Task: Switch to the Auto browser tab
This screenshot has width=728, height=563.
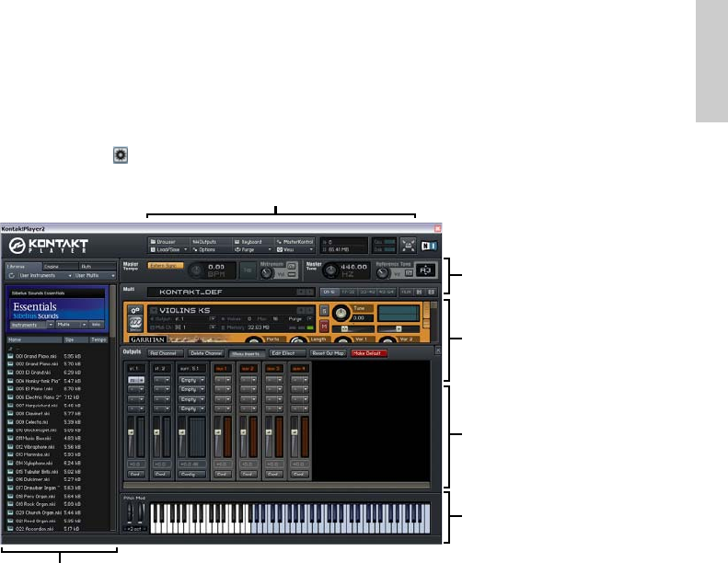Action: click(98, 267)
